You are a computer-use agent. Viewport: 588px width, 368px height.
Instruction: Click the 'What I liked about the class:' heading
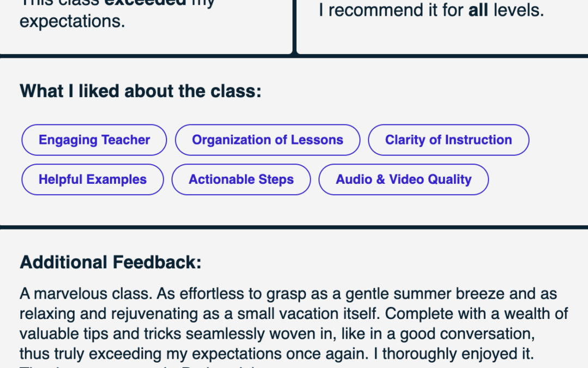click(140, 91)
